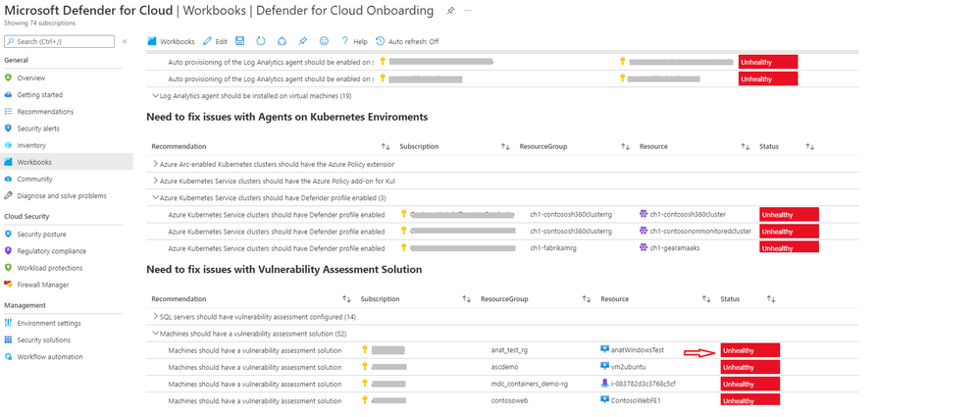Screen dimensions: 980x417
Task: Expand Azure Arc-enabled Kubernetes clusters row
Action: pyautogui.click(x=155, y=165)
